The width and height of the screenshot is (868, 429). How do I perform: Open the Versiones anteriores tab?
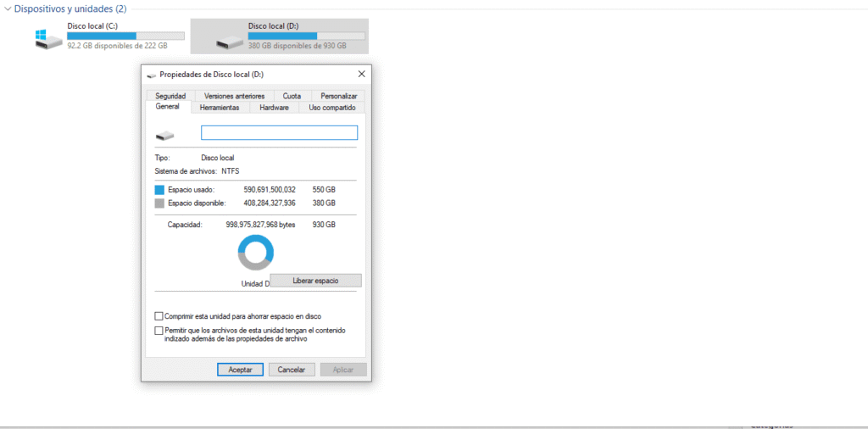pos(234,96)
